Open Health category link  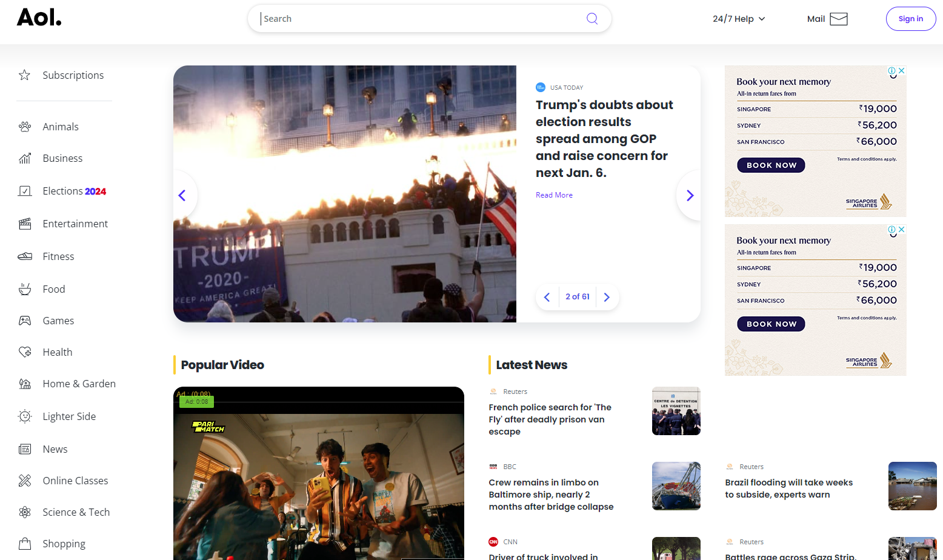point(58,352)
